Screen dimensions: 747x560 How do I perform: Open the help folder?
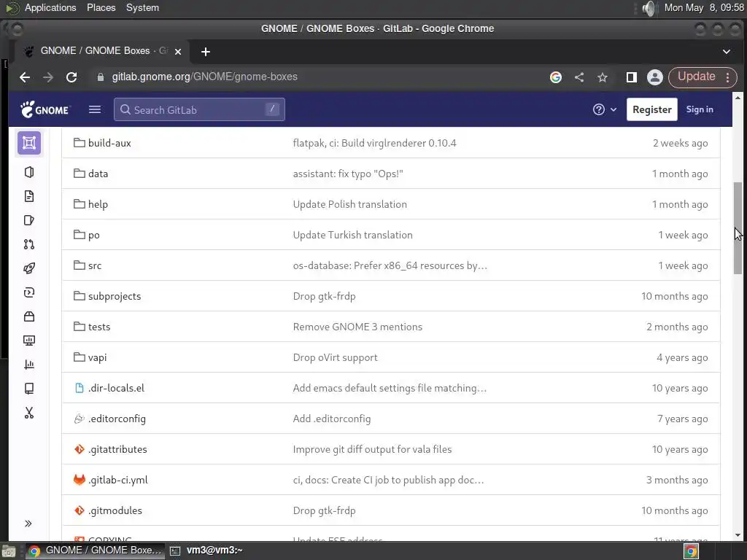click(98, 204)
